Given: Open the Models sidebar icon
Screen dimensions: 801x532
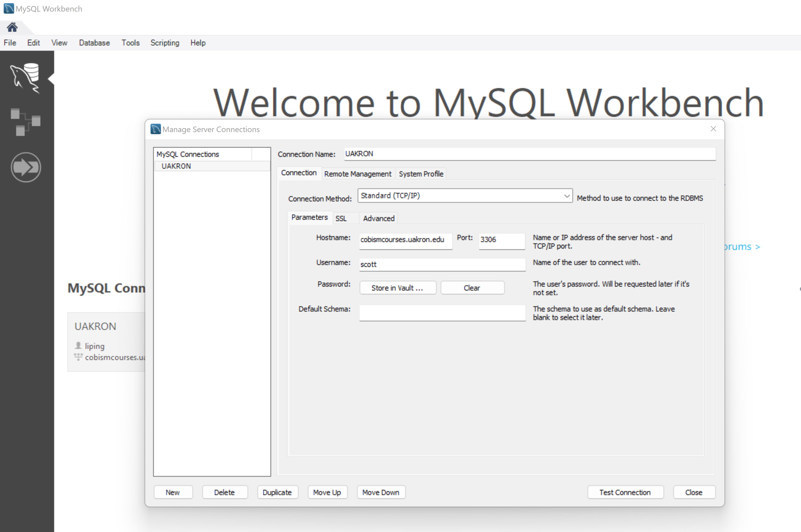Looking at the screenshot, I should (25, 122).
